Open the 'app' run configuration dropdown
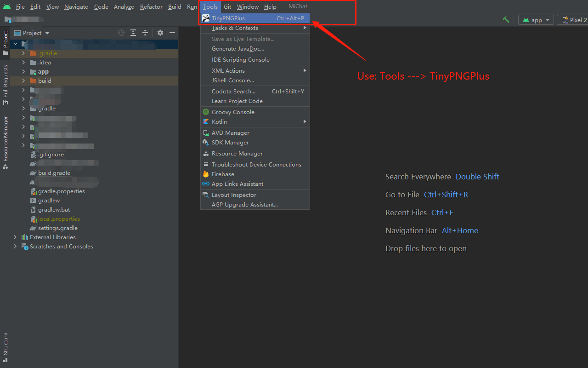 click(536, 20)
